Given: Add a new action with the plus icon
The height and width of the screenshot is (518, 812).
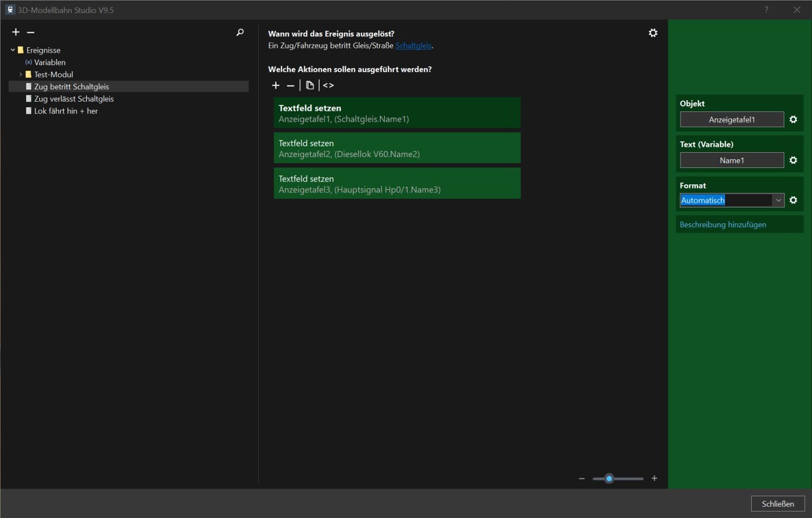Looking at the screenshot, I should [276, 85].
